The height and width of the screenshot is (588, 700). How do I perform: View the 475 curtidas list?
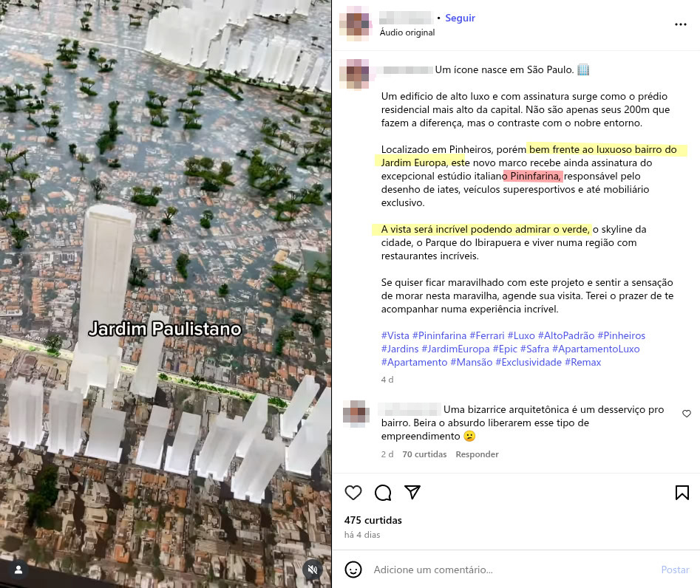pyautogui.click(x=373, y=520)
